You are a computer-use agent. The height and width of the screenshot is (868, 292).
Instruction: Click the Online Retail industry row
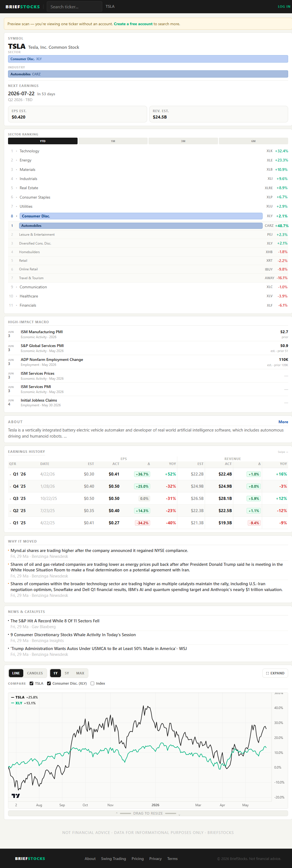(148, 269)
